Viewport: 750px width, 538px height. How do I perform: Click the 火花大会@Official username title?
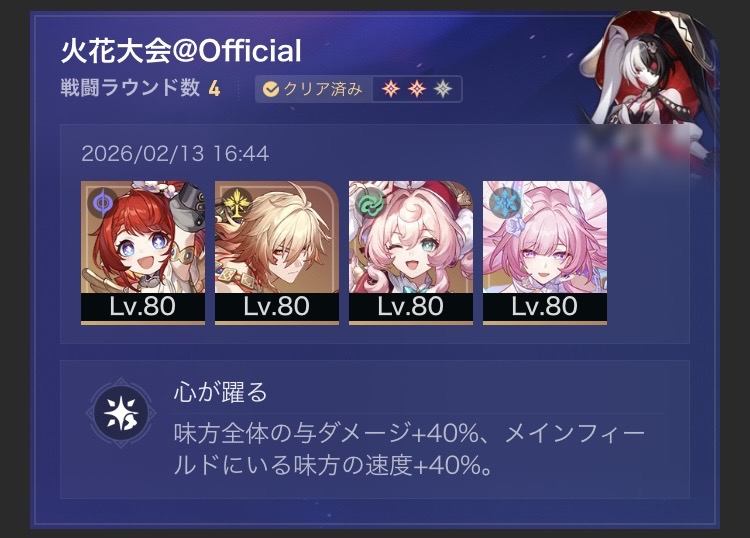[x=181, y=51]
